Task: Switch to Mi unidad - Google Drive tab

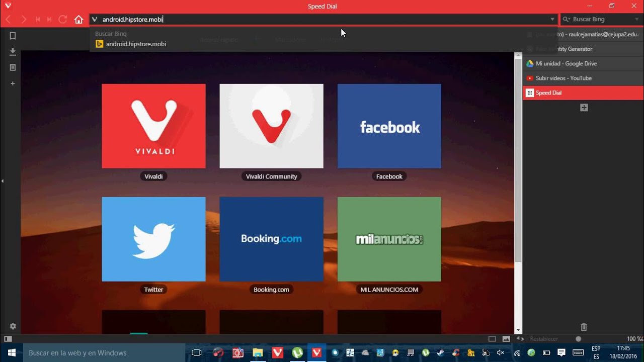Action: pyautogui.click(x=583, y=63)
